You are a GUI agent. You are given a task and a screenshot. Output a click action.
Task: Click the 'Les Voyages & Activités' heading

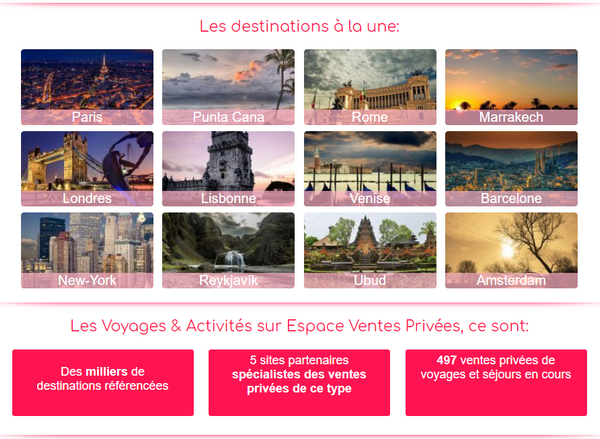[299, 326]
